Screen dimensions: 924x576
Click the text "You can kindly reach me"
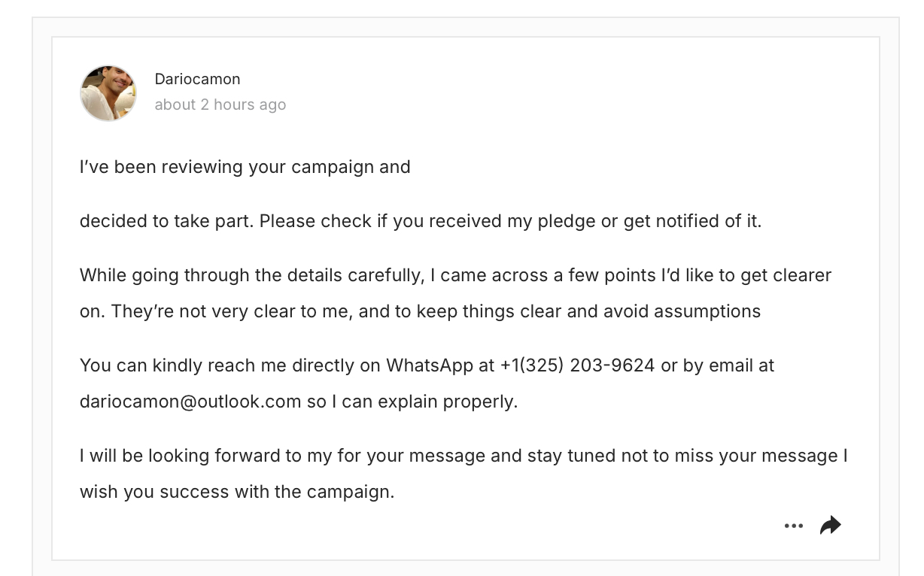183,365
